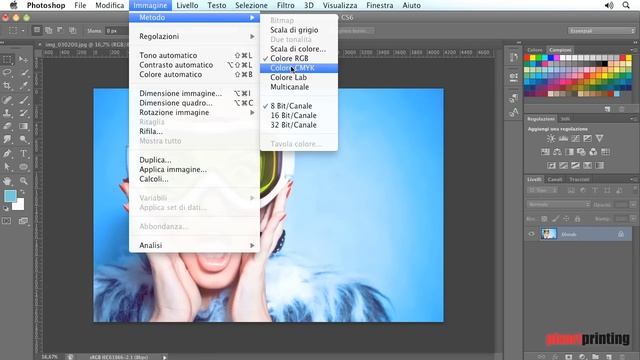Switch mode to Colore CMYK
Viewport: 640px width, 360px height.
pyautogui.click(x=299, y=68)
